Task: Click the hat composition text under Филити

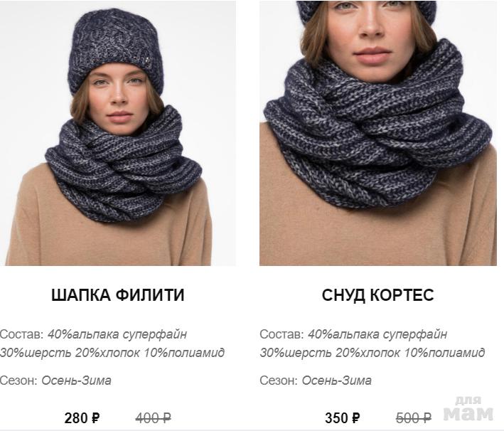Action: 112,344
